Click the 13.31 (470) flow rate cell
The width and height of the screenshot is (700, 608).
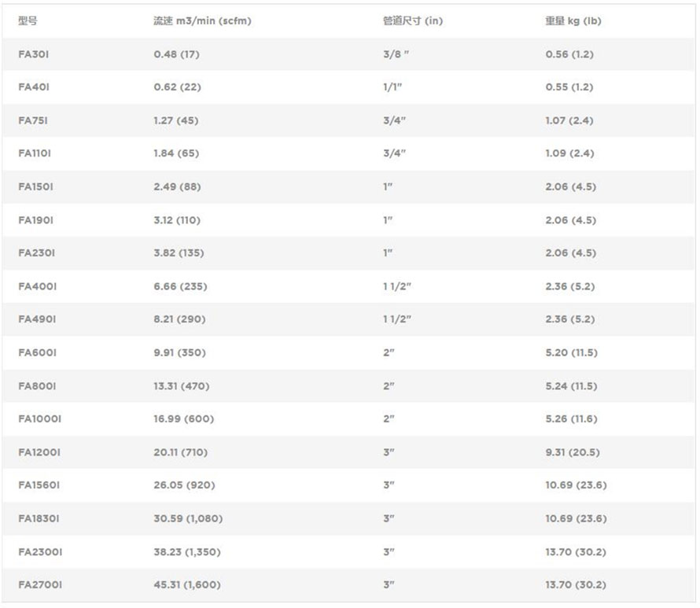(181, 386)
